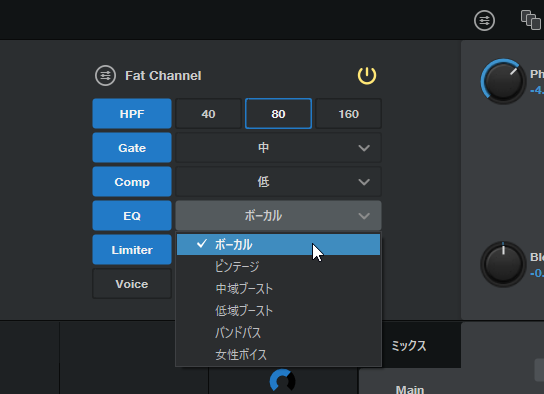The image size is (544, 394).
Task: Click the upper blue-ringed knob at right
Action: point(503,82)
